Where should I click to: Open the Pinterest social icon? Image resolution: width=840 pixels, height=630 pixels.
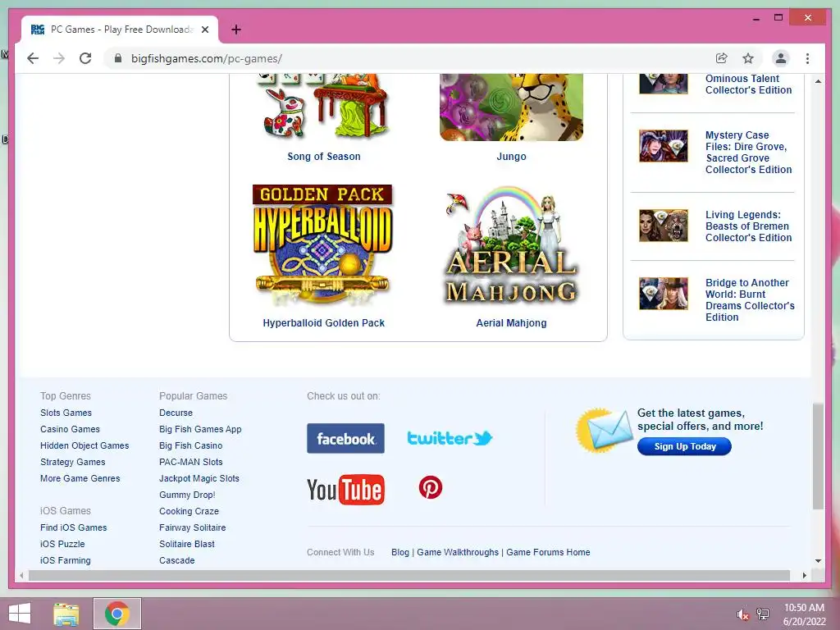(x=431, y=487)
